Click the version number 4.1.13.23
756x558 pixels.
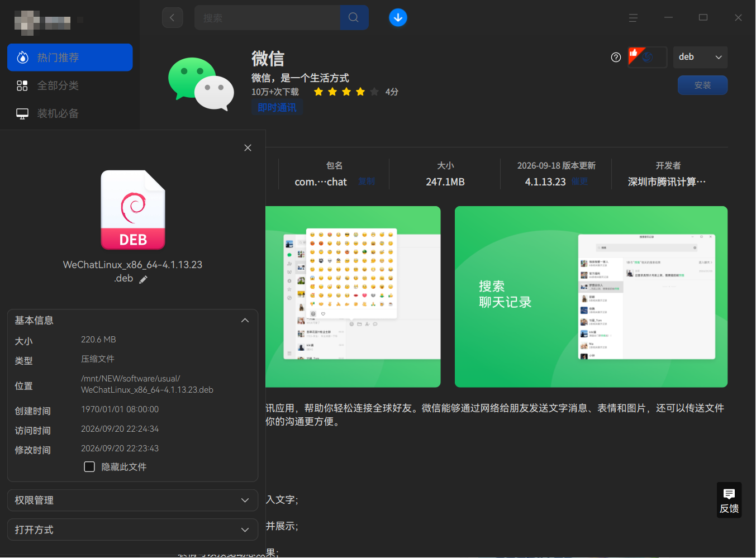[x=545, y=182]
